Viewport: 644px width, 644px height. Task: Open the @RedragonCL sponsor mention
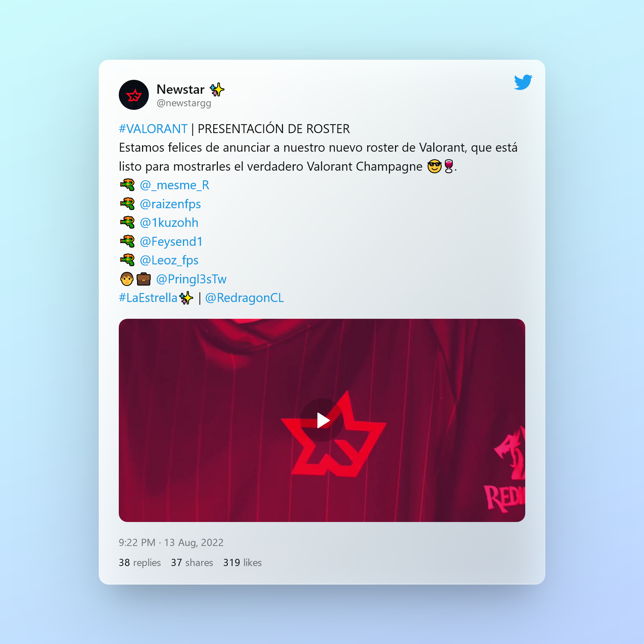point(245,298)
